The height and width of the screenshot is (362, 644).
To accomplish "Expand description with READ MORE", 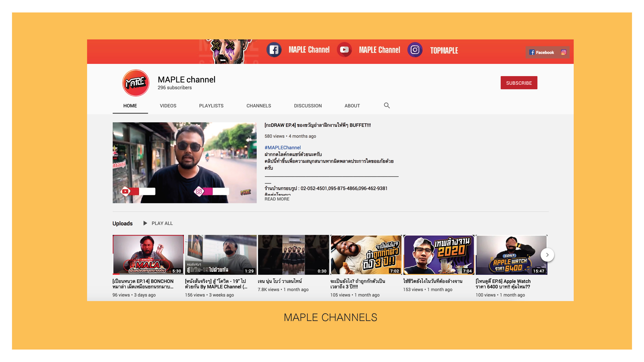I will 277,199.
